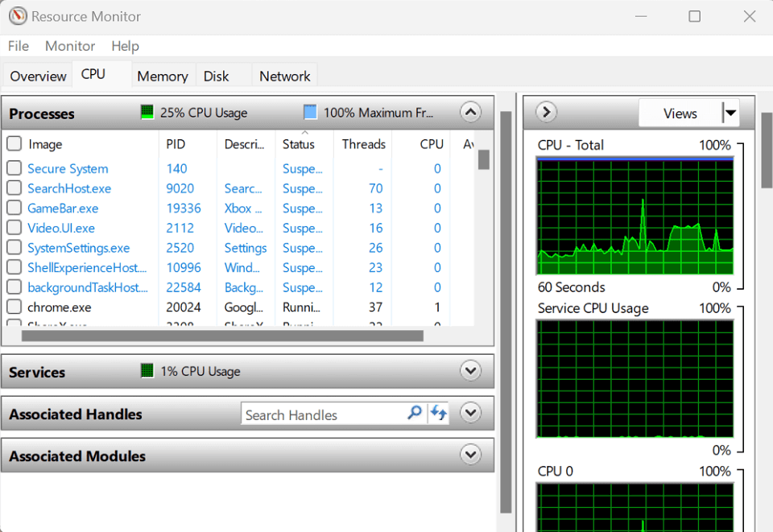Click the blue Maximum Frequency indicator icon
The height and width of the screenshot is (532, 773).
310,112
